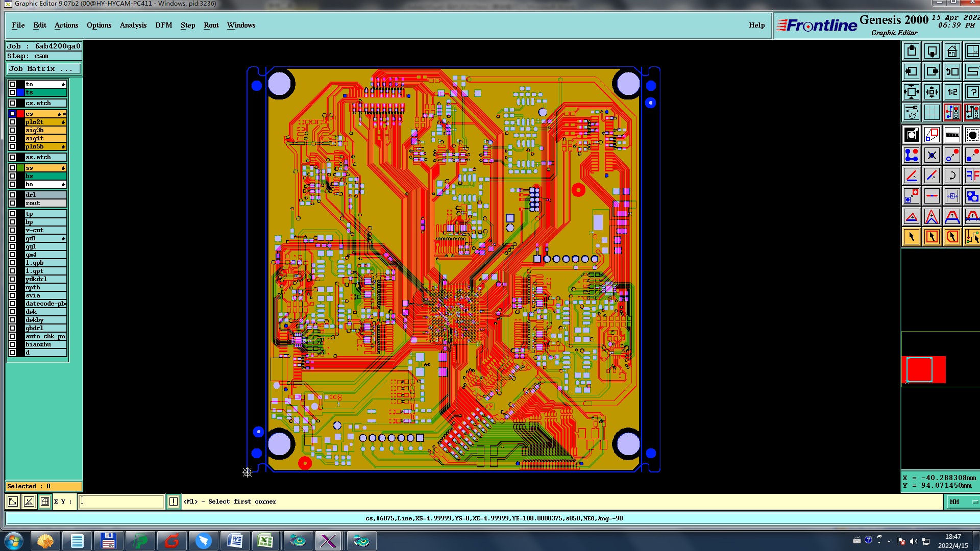Select the 1:2 zoom ratio icon
The image size is (980, 551).
pos(952,92)
